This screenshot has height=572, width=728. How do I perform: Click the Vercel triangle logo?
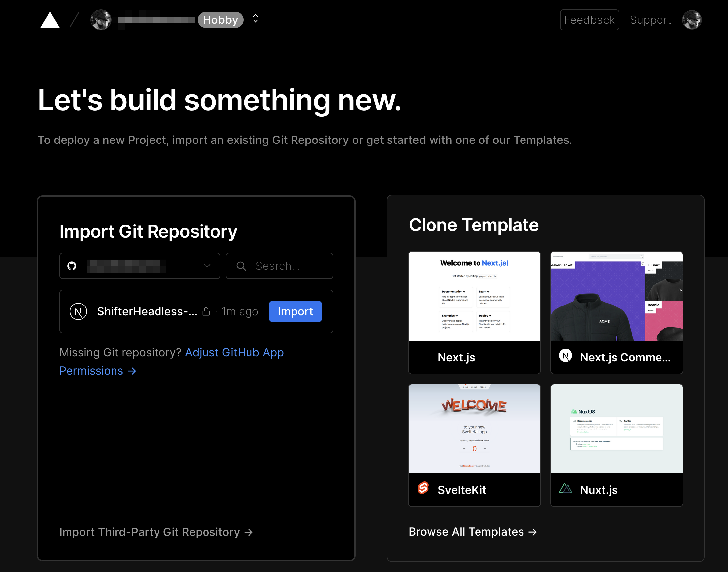tap(50, 20)
